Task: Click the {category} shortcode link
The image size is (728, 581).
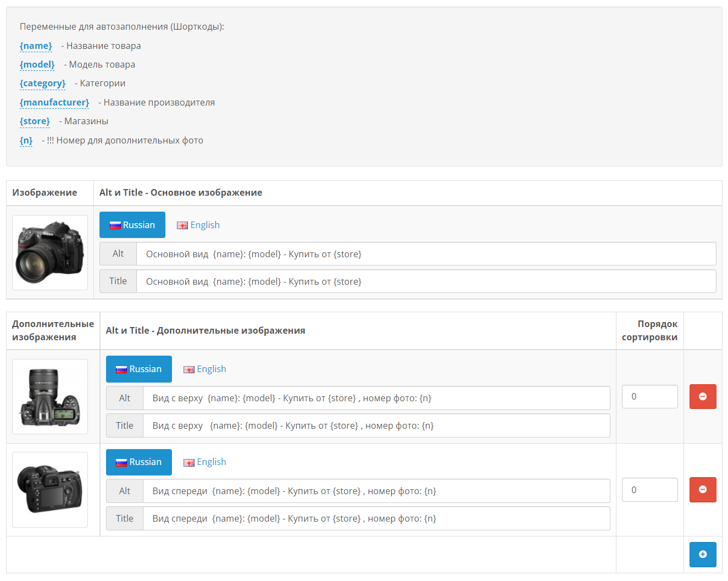Action: pos(42,83)
